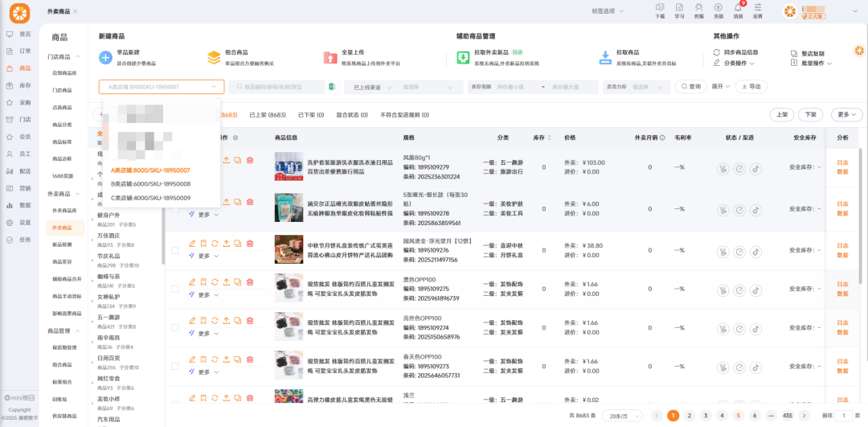Click the 查询 search button
Image resolution: width=868 pixels, height=427 pixels.
pos(690,87)
